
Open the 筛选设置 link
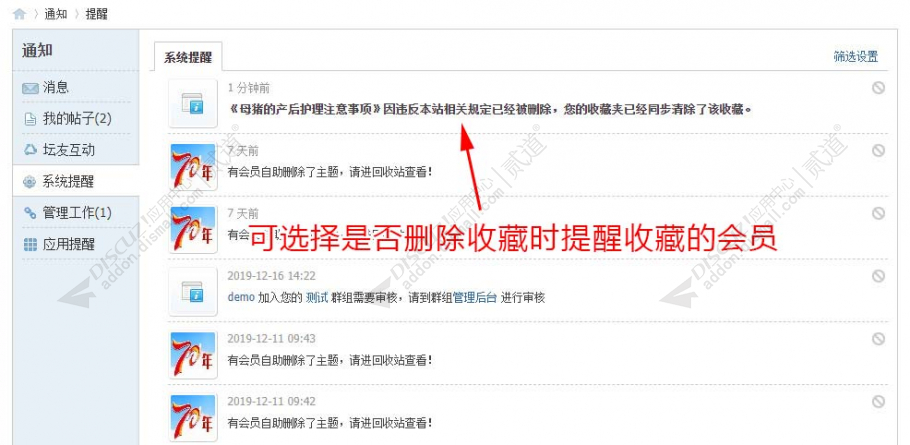855,57
